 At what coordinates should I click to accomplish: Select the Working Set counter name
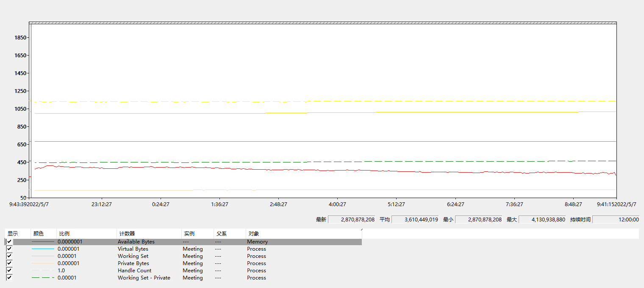[x=133, y=256]
